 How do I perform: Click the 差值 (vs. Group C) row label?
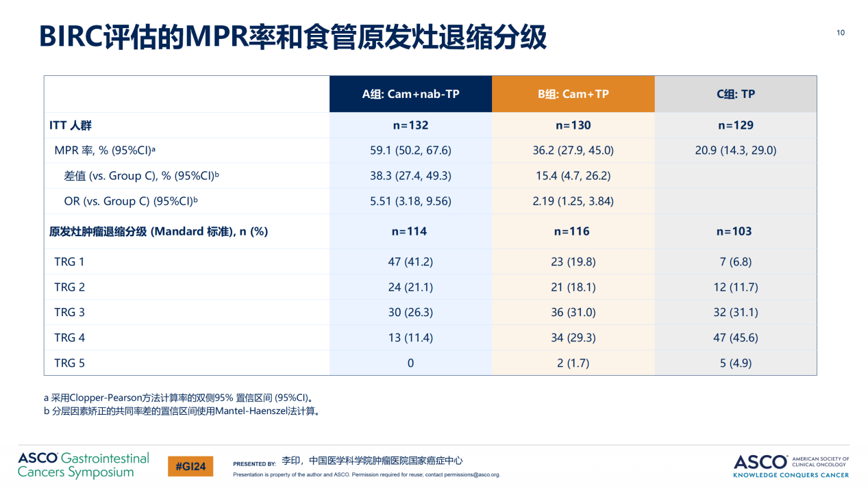pyautogui.click(x=140, y=176)
